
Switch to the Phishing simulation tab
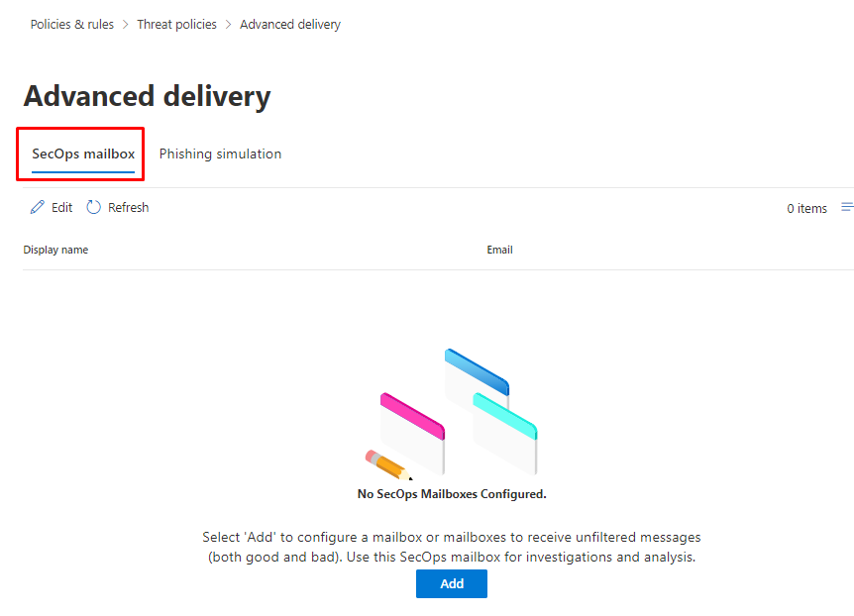click(220, 154)
